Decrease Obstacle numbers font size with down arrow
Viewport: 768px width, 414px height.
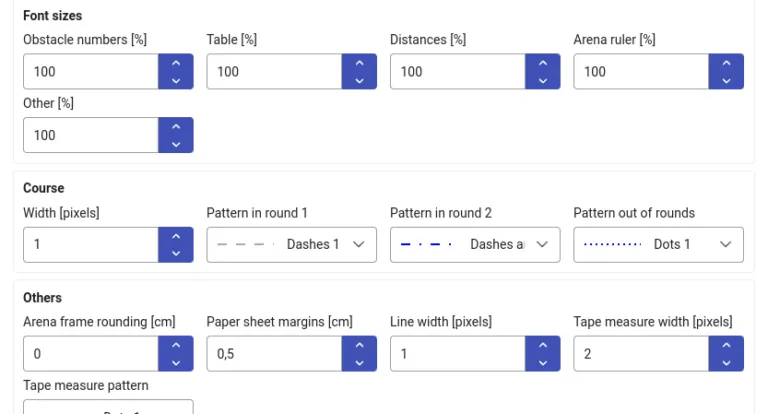click(x=176, y=80)
